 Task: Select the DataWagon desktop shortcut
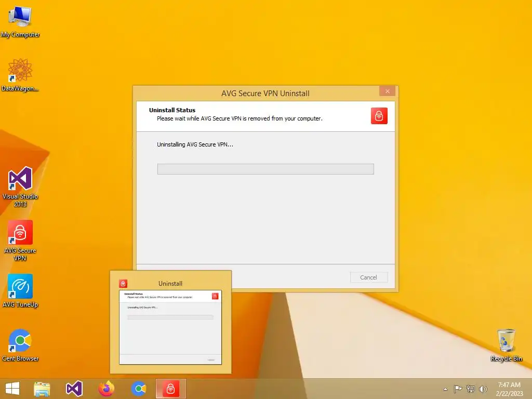point(20,75)
